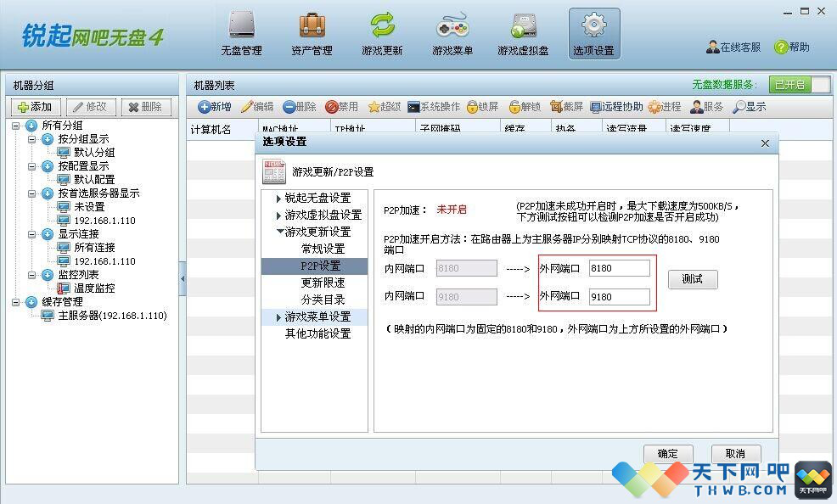The width and height of the screenshot is (837, 504).
Task: Click the 测试 test button
Action: point(693,279)
